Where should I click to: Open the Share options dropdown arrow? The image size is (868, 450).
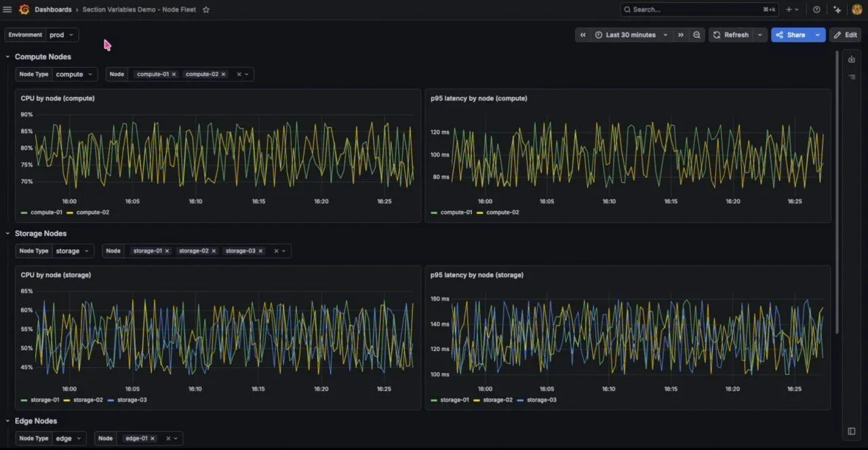click(x=818, y=35)
